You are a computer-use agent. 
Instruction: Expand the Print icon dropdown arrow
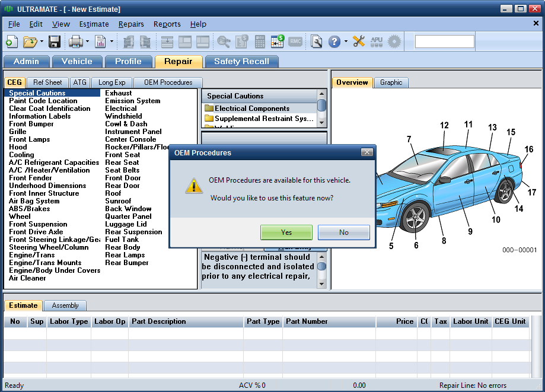point(87,42)
